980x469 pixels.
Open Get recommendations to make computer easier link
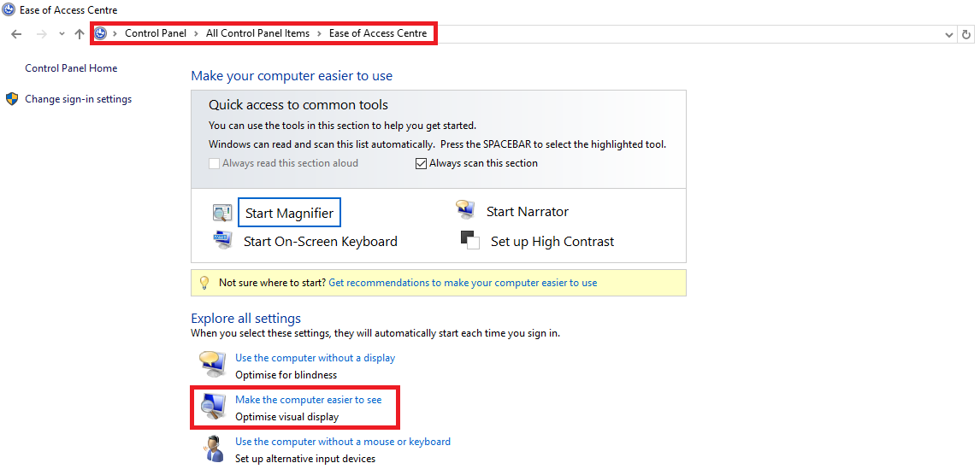pos(463,283)
